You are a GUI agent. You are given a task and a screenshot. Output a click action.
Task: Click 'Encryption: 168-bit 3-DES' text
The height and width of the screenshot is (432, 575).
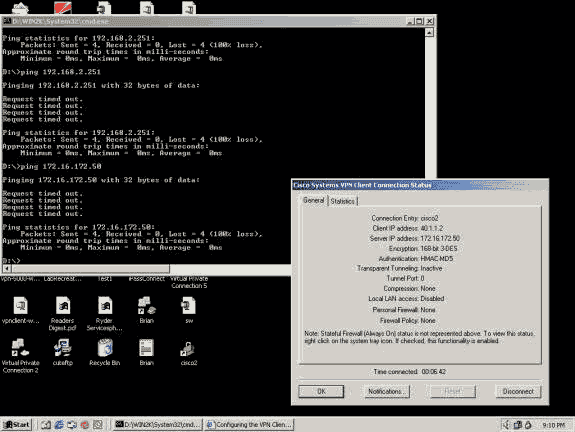(x=423, y=249)
